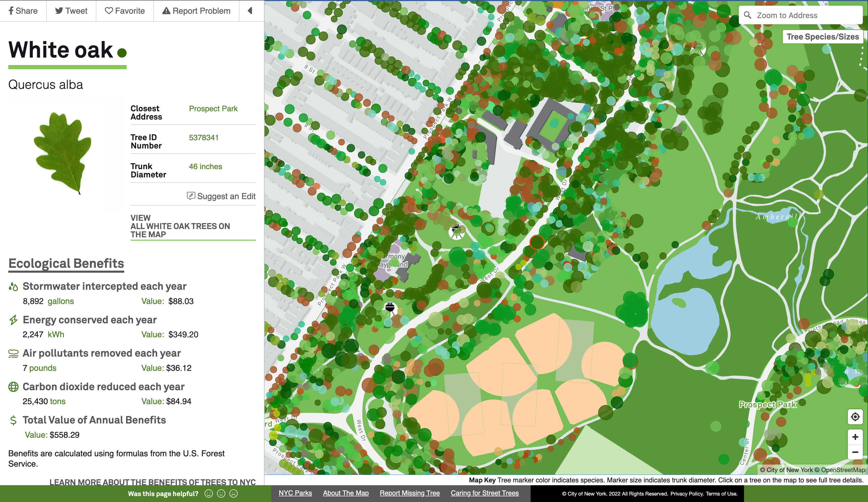This screenshot has height=502, width=868.
Task: Open the NYC Parks footer link
Action: click(295, 493)
